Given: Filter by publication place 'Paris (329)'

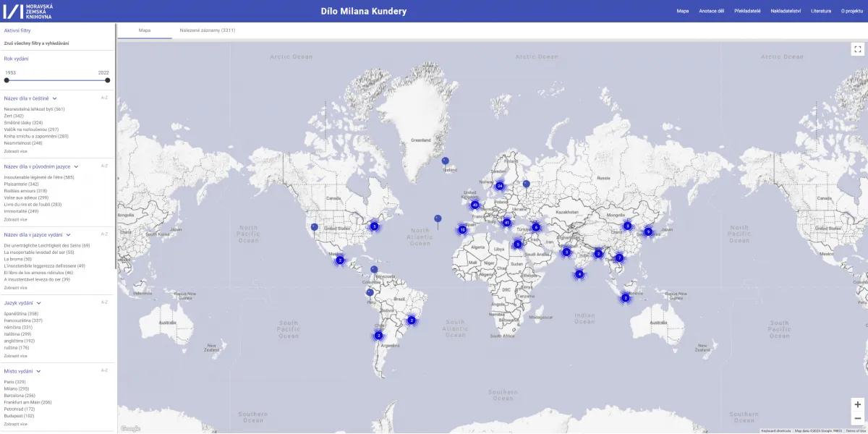Looking at the screenshot, I should pyautogui.click(x=15, y=382).
